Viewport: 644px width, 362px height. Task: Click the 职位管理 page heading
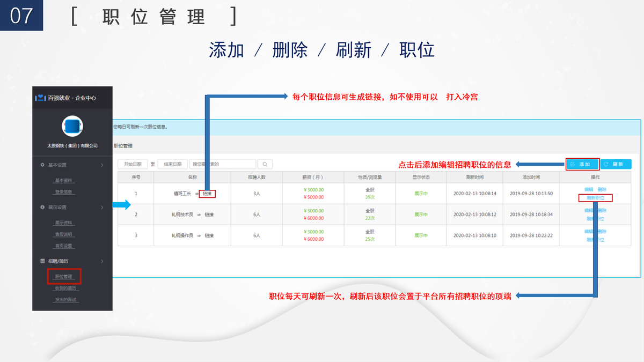123,146
